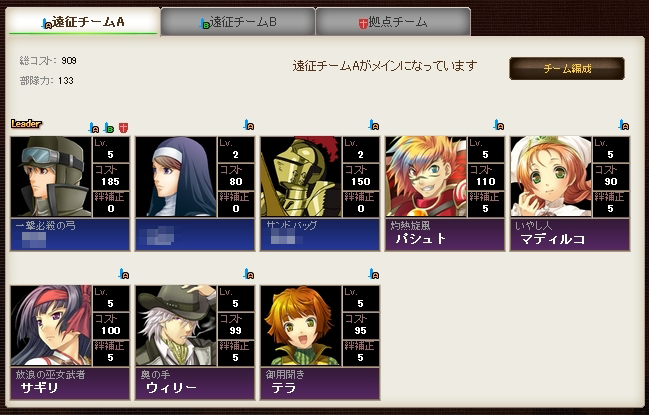Click team A icon above テラ card

point(374,273)
